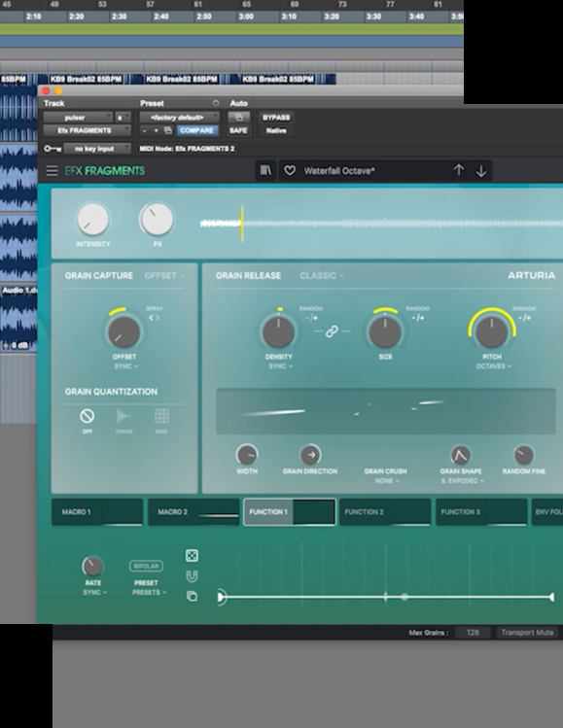Click the OFFSET knob
The image size is (563, 728).
tap(124, 332)
